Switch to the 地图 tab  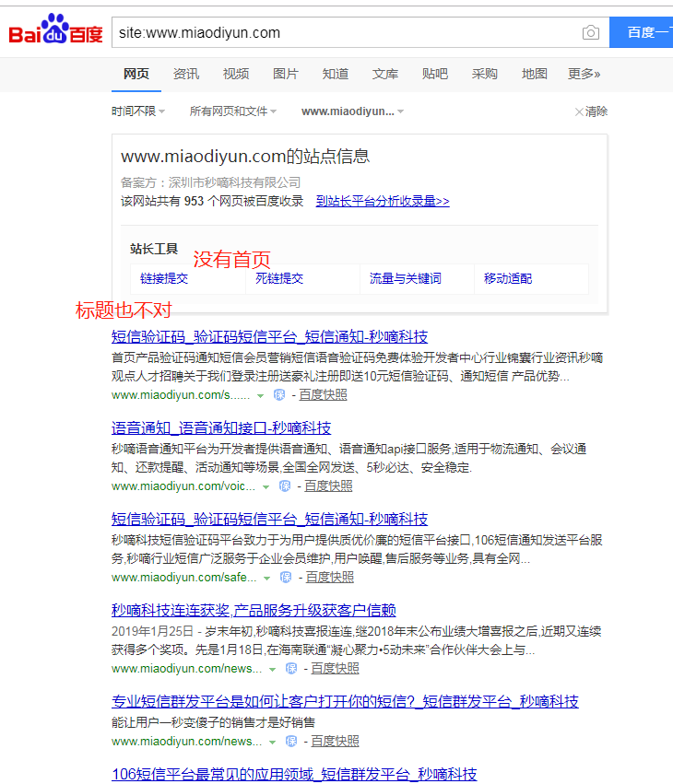535,74
